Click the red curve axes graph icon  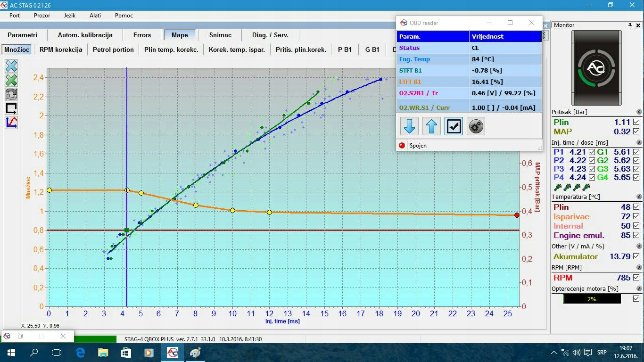coord(11,123)
